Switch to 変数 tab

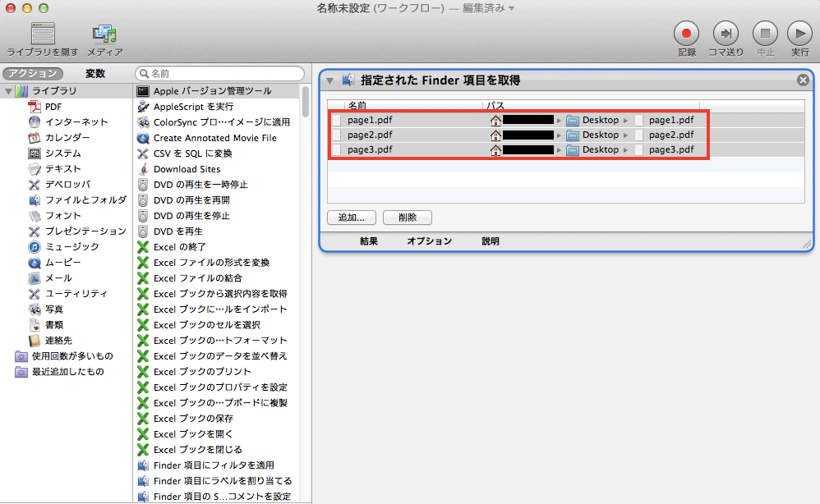tap(95, 74)
